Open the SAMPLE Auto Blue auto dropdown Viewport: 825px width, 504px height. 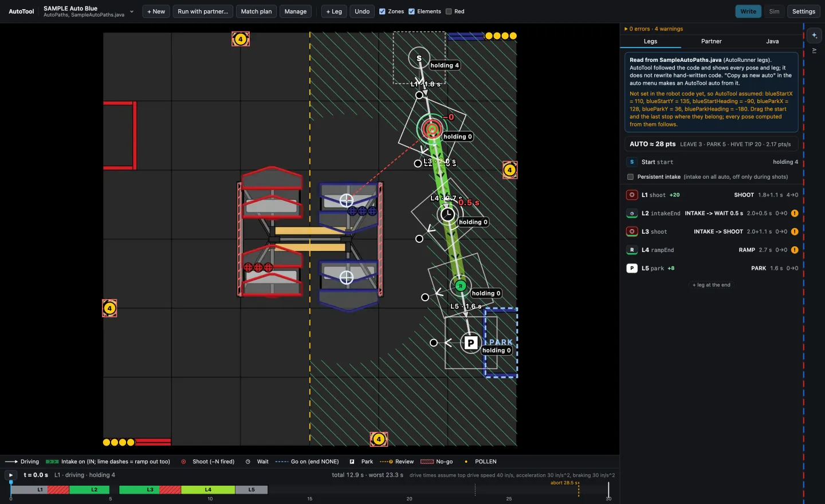pyautogui.click(x=89, y=11)
